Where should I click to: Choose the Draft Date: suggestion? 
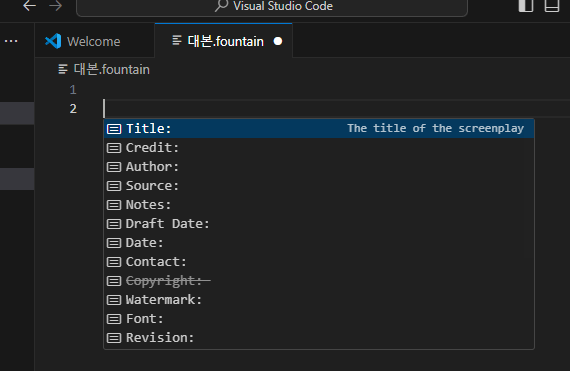pos(319,223)
